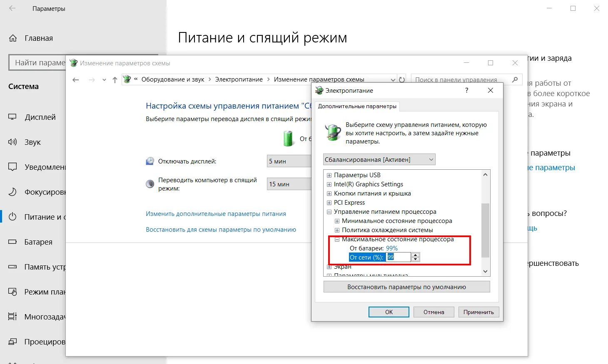Screen dimensions: 608x364
Task: Open Батарея settings page
Action: tap(31, 242)
